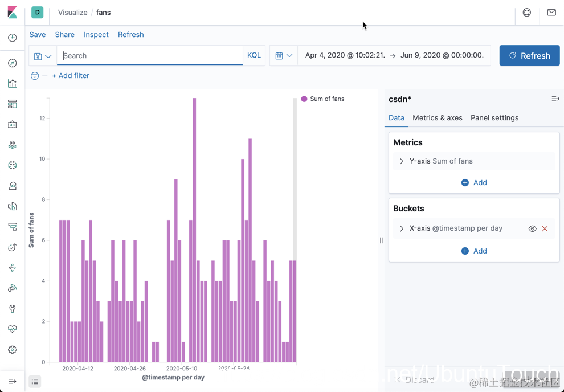Open Visualize from the sidebar chart icon
The width and height of the screenshot is (564, 392).
[x=12, y=84]
